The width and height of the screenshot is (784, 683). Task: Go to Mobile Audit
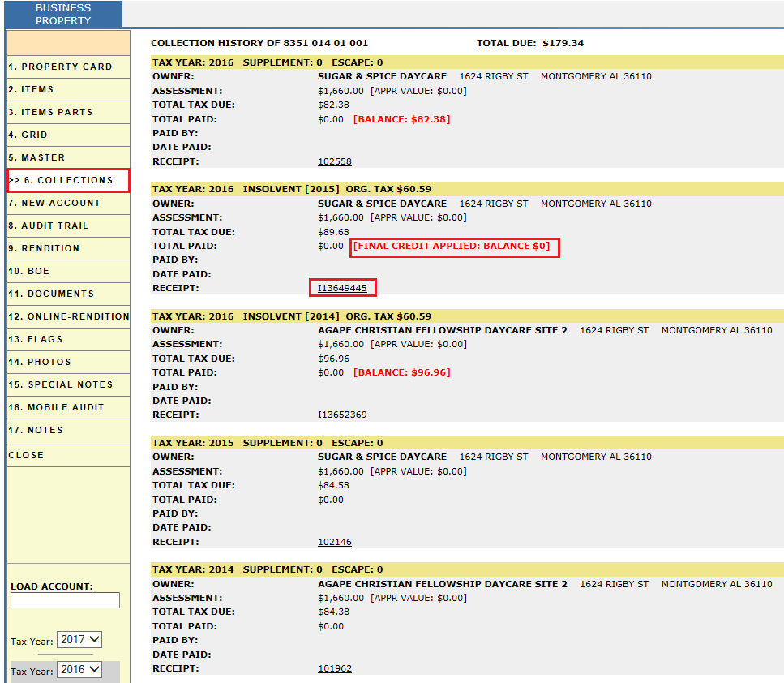click(68, 407)
